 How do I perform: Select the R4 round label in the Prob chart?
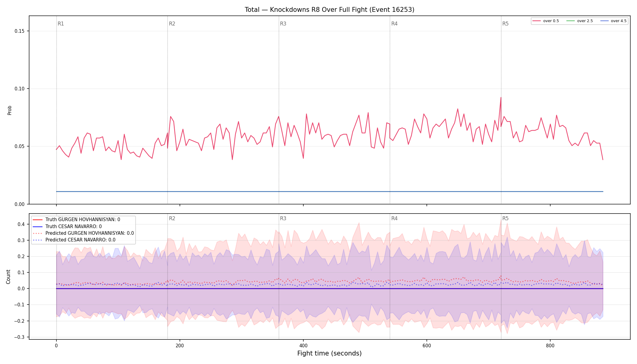tap(394, 24)
